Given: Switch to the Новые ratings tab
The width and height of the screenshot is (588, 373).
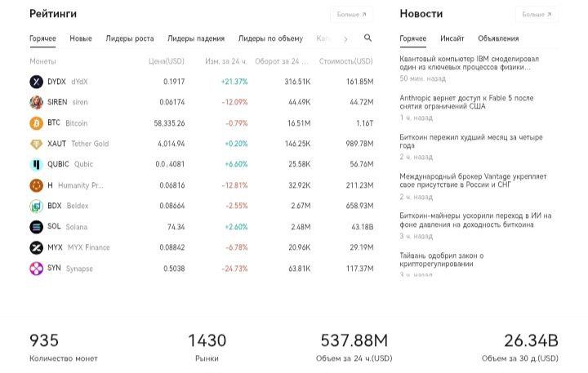Looking at the screenshot, I should (81, 38).
